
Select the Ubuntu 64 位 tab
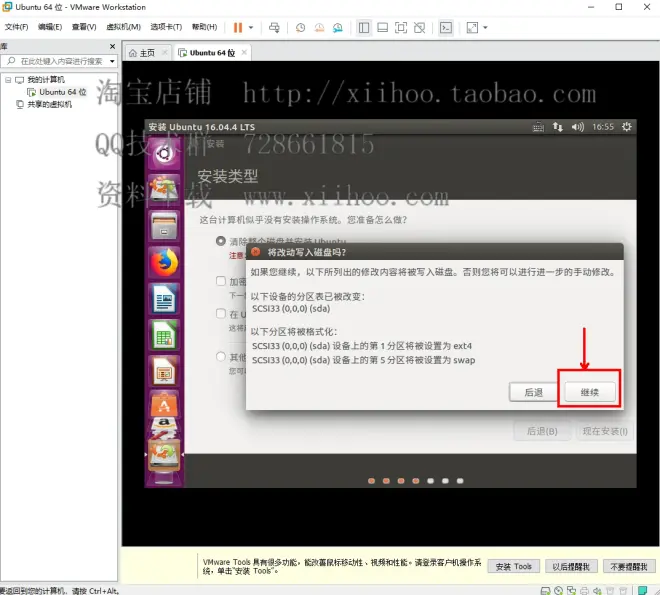(212, 53)
